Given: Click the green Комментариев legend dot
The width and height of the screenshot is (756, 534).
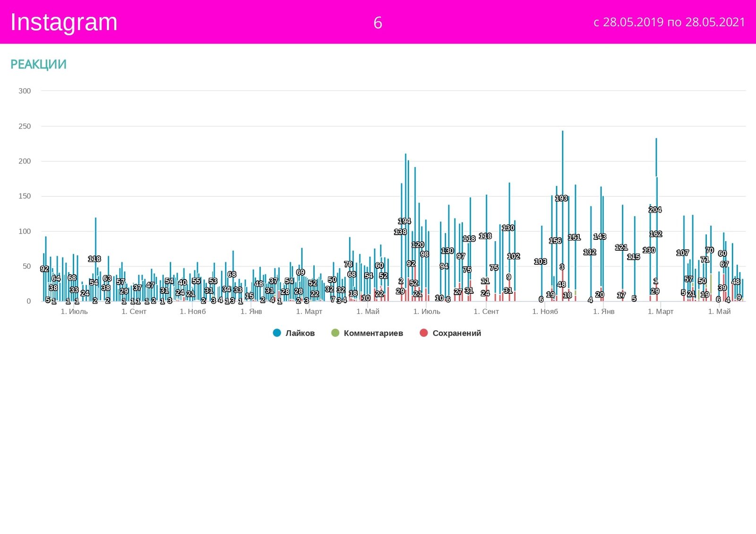Looking at the screenshot, I should point(335,333).
